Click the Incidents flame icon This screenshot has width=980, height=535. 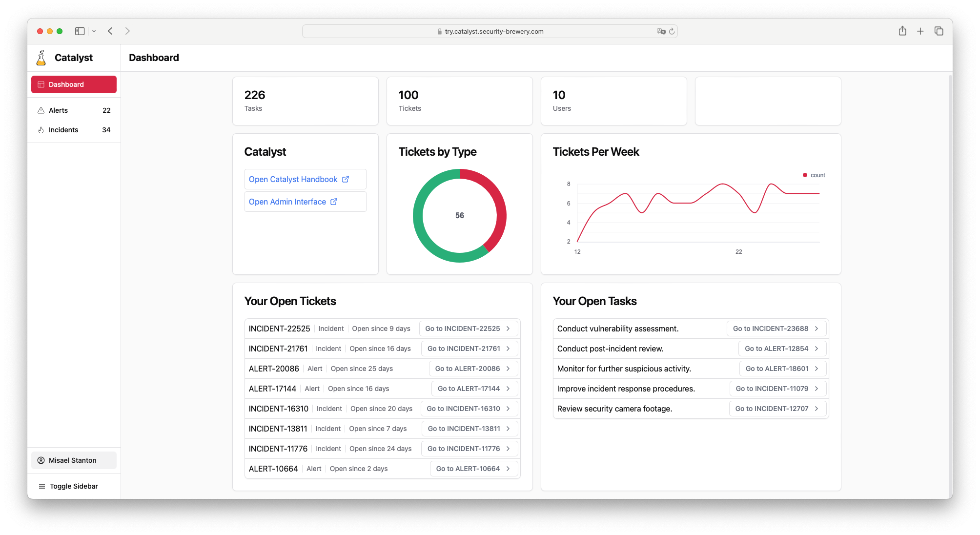click(41, 130)
